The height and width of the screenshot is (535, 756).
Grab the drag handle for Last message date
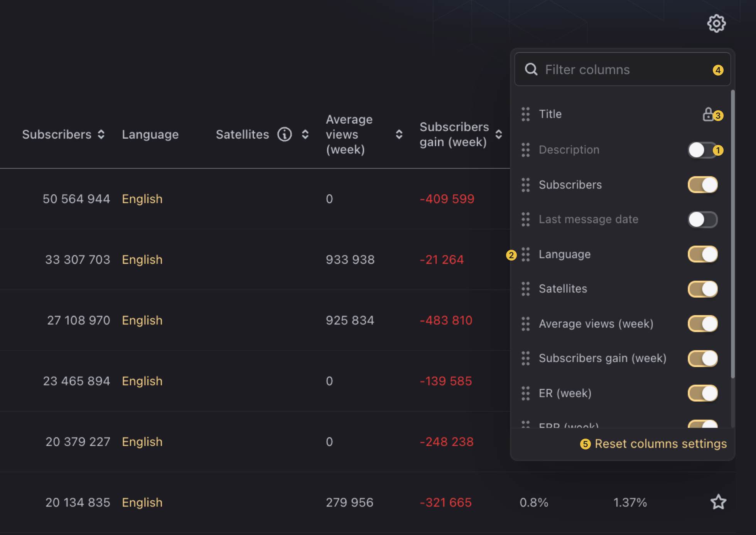pyautogui.click(x=526, y=219)
